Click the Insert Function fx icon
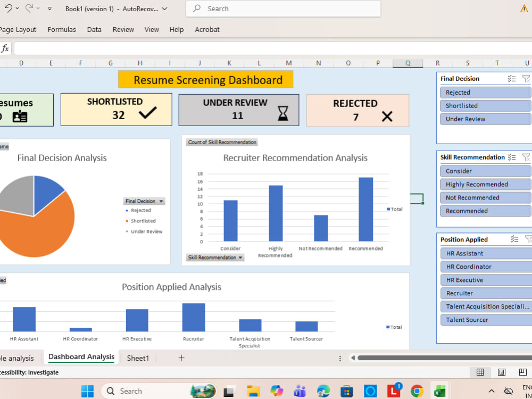This screenshot has width=532, height=399. click(5, 48)
